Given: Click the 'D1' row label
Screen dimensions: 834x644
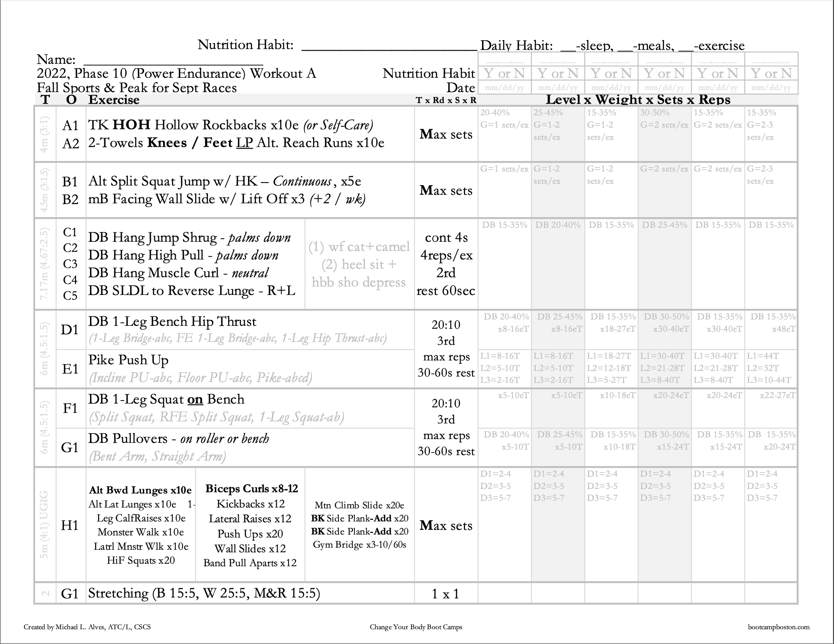Looking at the screenshot, I should tap(70, 330).
